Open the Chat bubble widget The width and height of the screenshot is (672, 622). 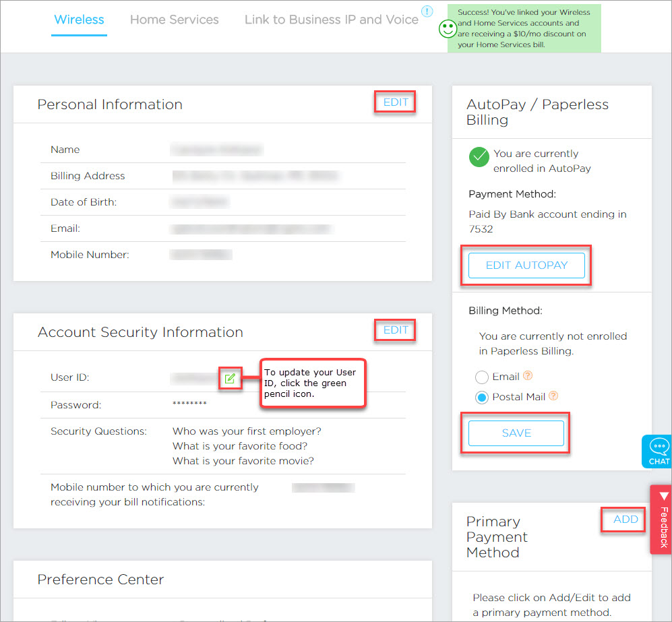[658, 452]
